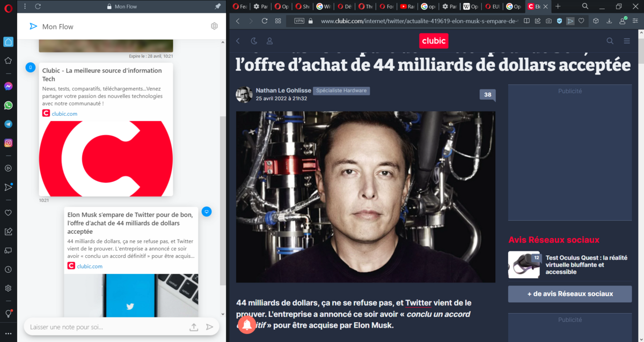Toggle the pin on the Mon Flow panel

(217, 6)
